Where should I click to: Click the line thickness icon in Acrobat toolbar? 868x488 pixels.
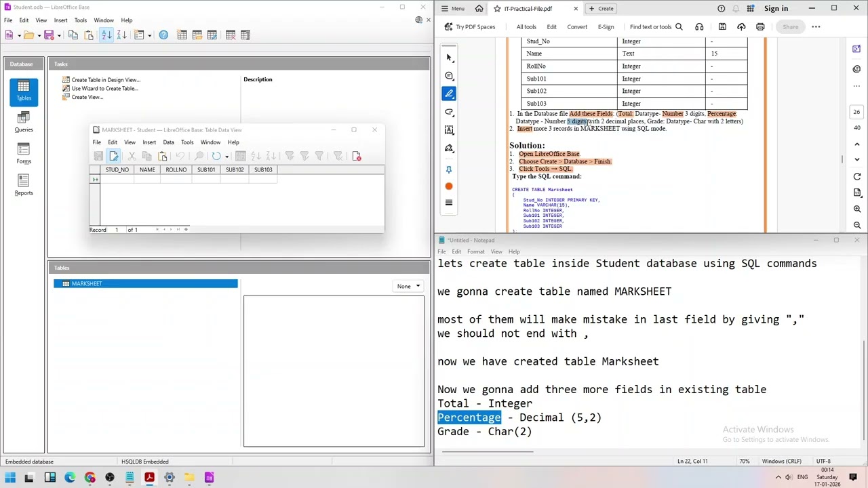coord(449,203)
